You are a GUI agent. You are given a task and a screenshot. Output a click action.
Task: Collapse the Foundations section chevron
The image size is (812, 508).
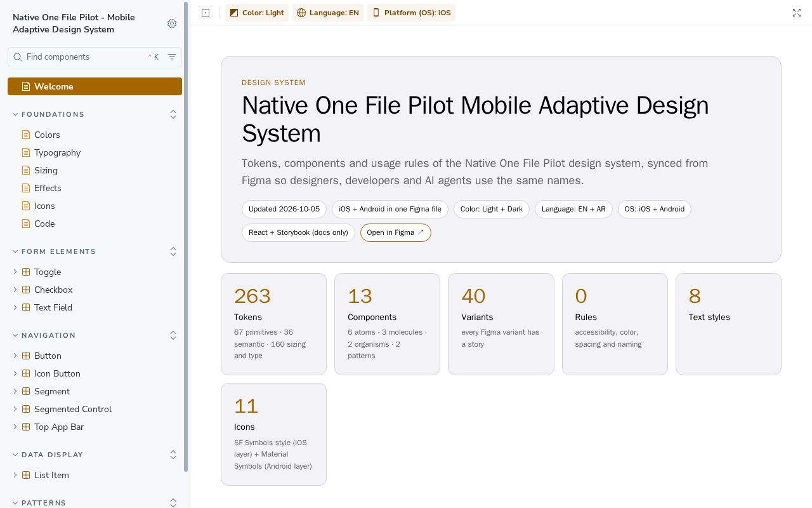15,114
